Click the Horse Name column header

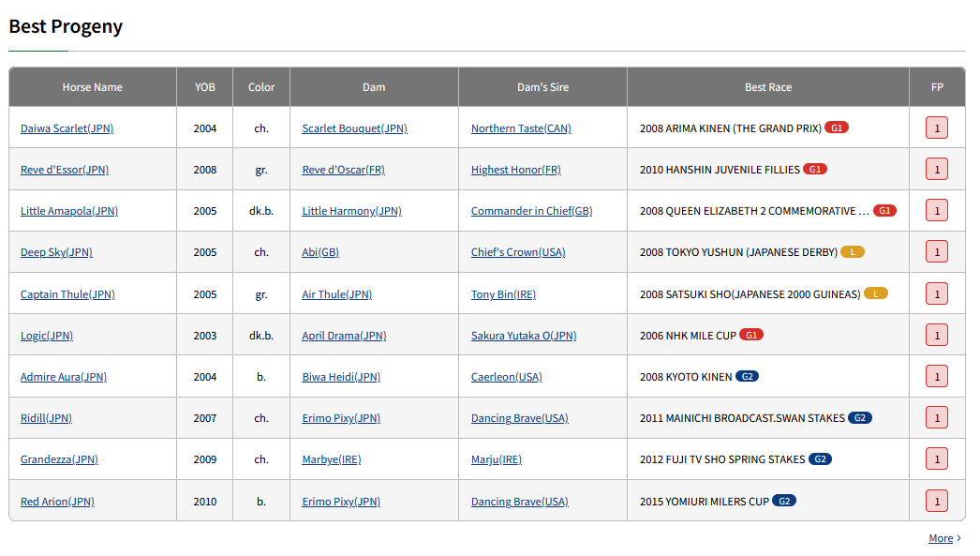click(93, 87)
